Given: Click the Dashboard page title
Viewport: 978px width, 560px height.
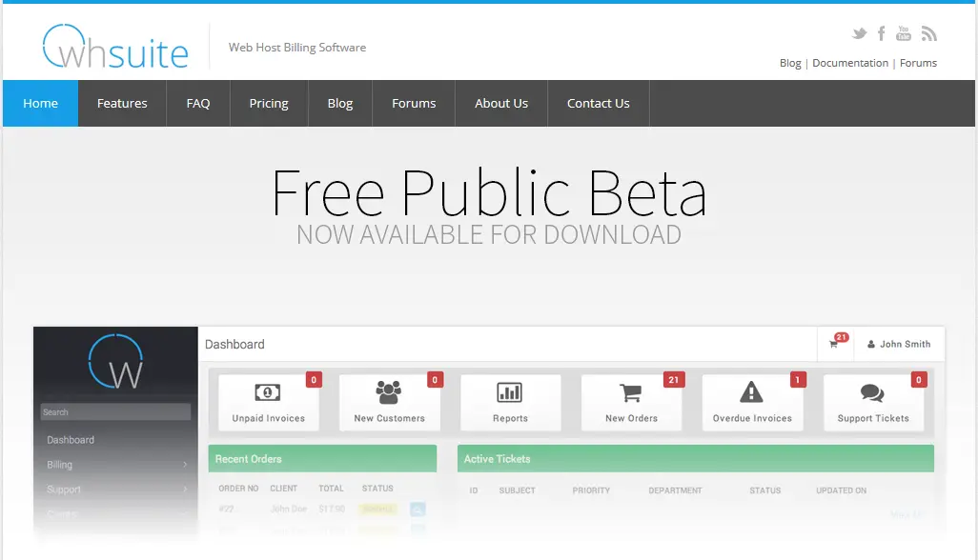Looking at the screenshot, I should (234, 345).
